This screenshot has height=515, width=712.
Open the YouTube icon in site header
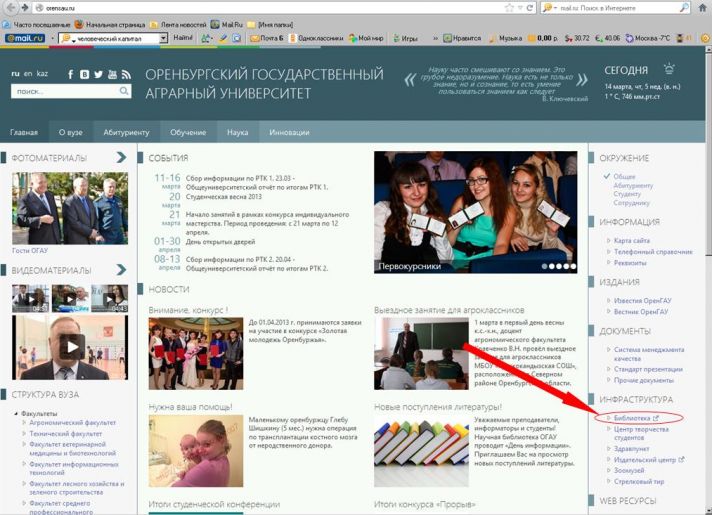[112, 74]
